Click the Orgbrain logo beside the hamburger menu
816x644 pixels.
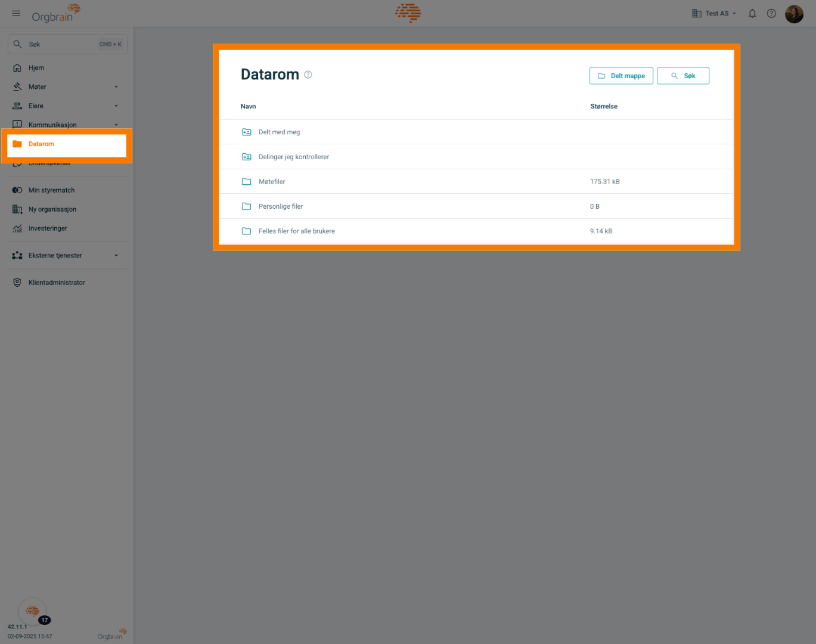coord(56,13)
